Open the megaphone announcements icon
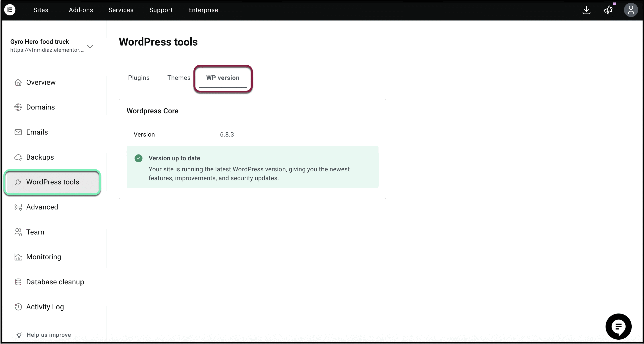 608,10
